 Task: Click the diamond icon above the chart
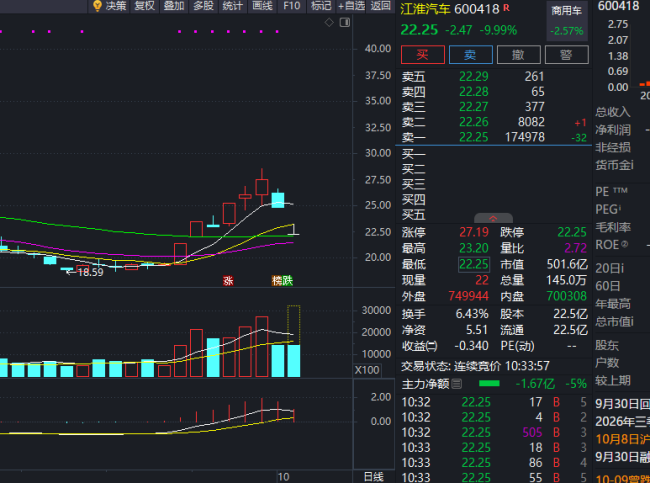point(329,22)
